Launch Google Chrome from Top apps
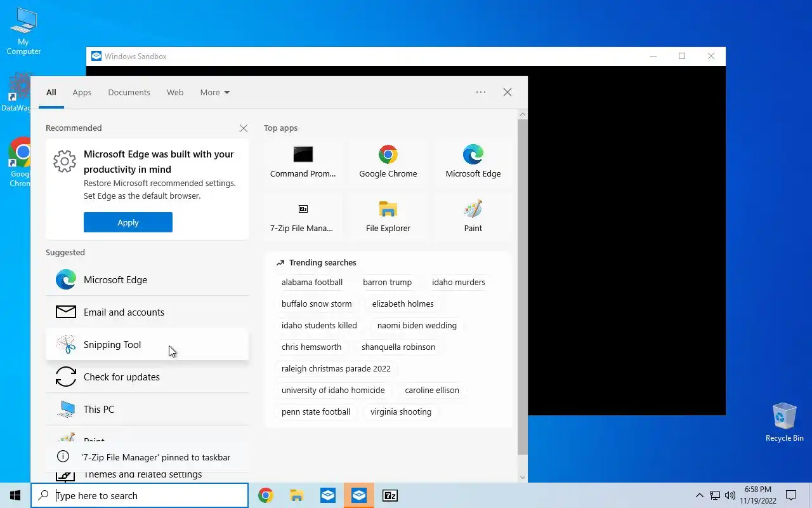Viewport: 812px width, 508px height. click(x=388, y=162)
